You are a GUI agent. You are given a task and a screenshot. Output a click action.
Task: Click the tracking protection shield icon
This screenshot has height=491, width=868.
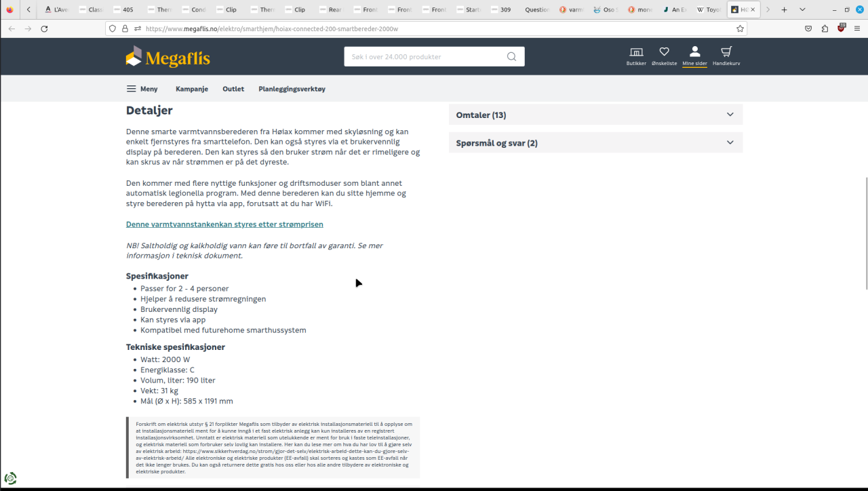(x=113, y=28)
